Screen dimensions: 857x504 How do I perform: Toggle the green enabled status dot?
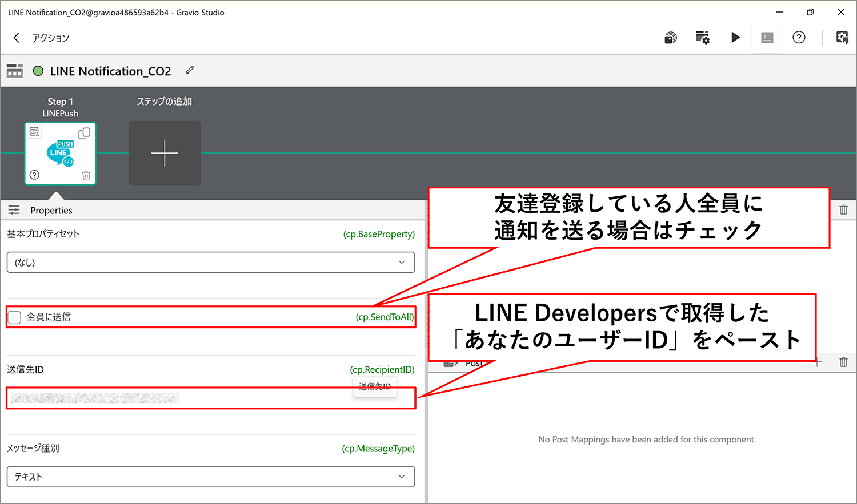pos(38,71)
